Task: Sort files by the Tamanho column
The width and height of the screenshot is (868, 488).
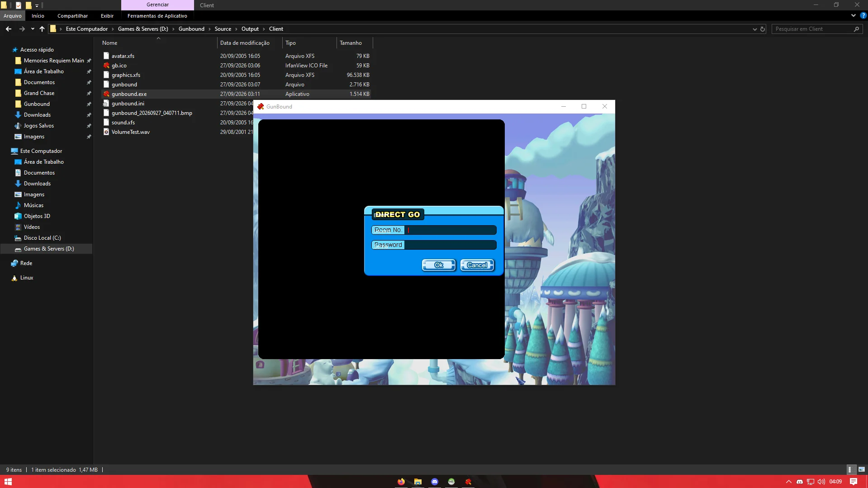Action: (355, 43)
